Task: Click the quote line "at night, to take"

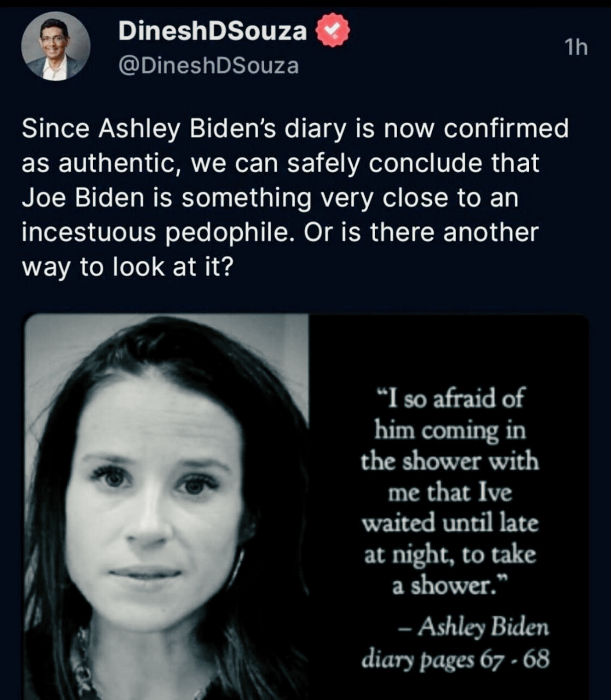Action: (450, 556)
